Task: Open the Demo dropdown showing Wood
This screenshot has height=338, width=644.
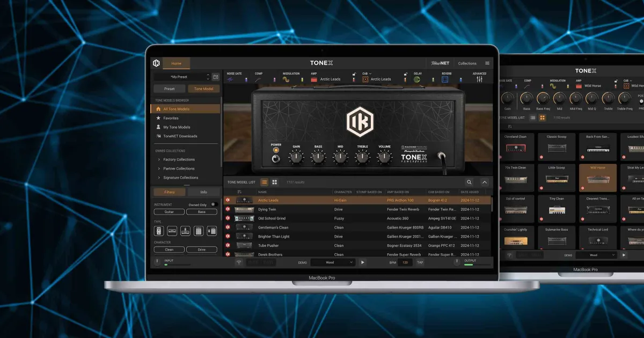Action: point(333,262)
